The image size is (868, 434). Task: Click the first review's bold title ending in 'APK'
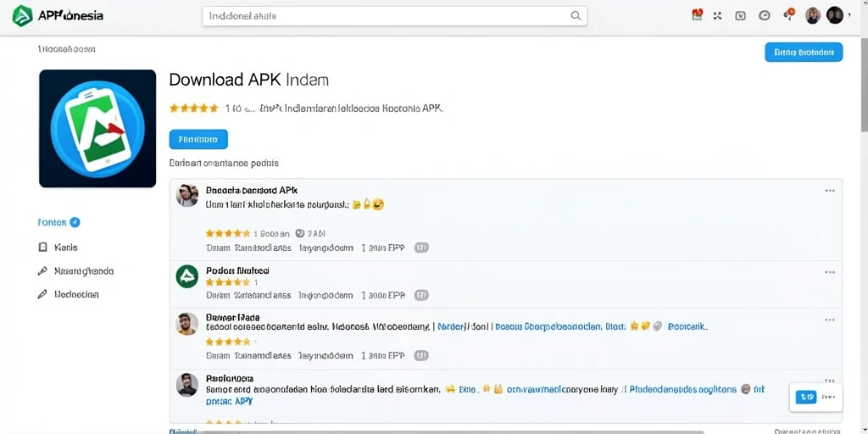(x=252, y=190)
